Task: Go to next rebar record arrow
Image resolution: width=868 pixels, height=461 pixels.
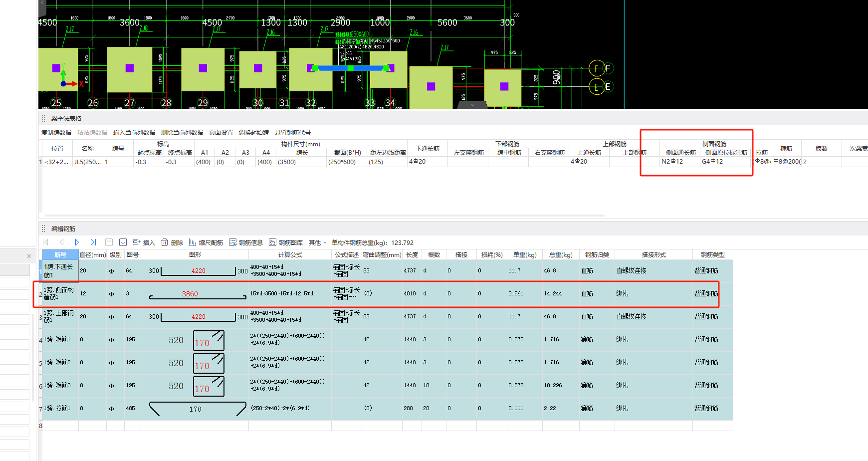Action: [77, 242]
